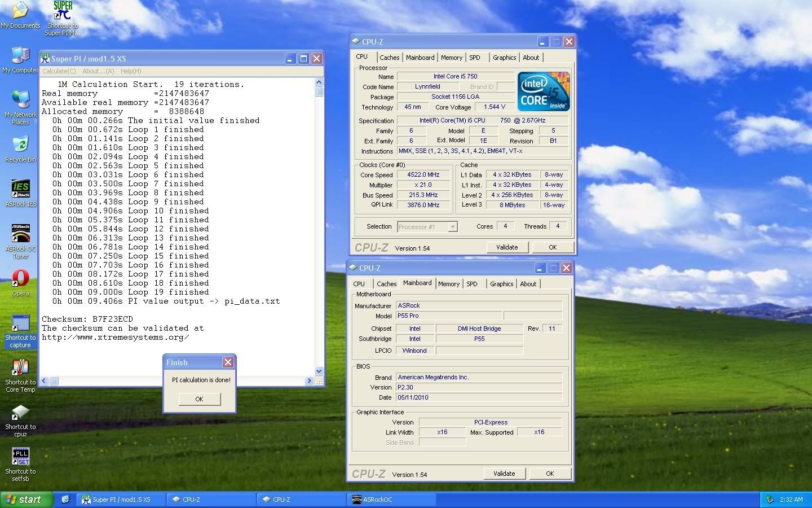Switch to second CPU-Z taskbar button

[x=302, y=500]
